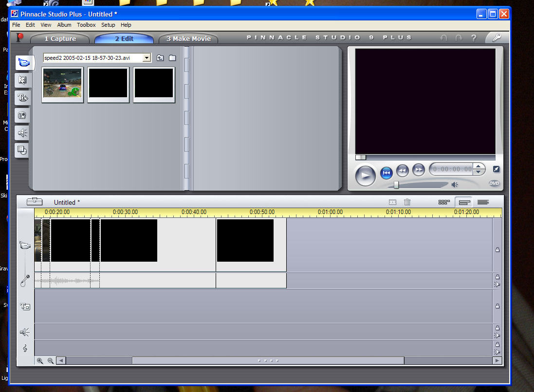
Task: Toggle the original audio track lock
Action: (497, 277)
